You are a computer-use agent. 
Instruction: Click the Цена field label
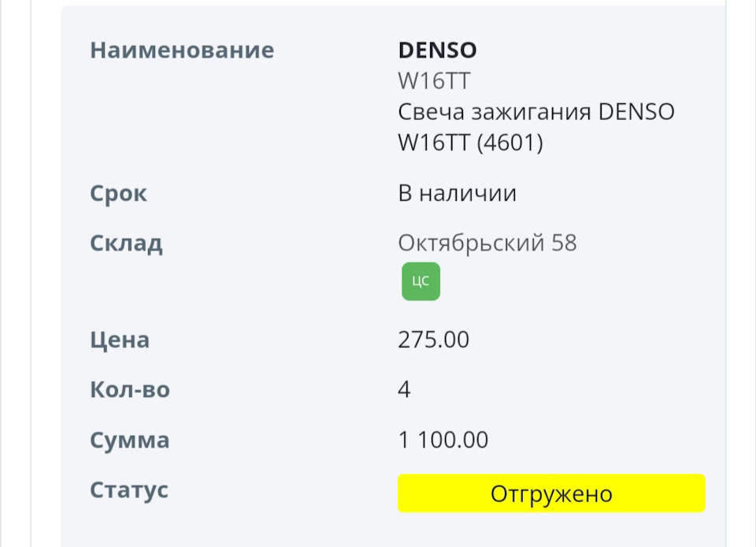[119, 340]
